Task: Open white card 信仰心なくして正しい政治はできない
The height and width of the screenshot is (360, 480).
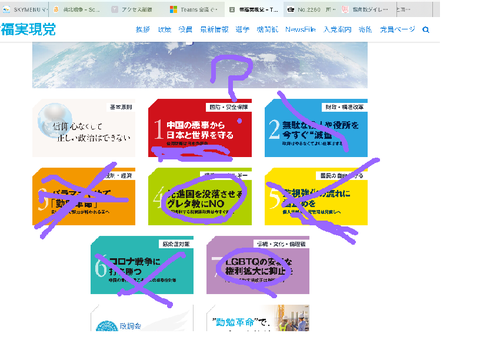Action: click(84, 128)
